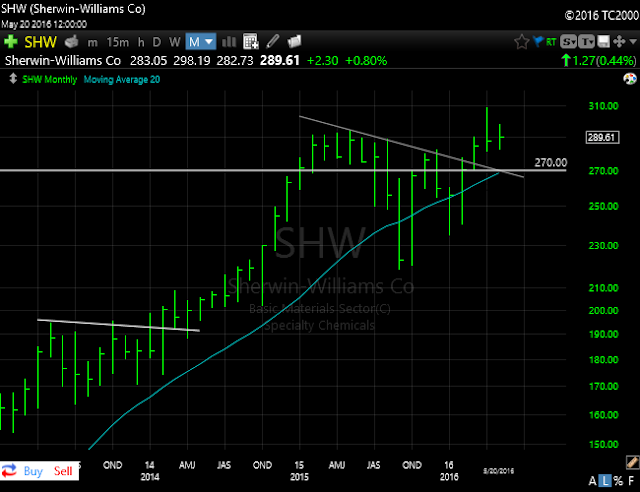Viewport: 640px width, 492px height.
Task: Click the up-down arrows beside SHW Monthly
Action: pyautogui.click(x=13, y=78)
